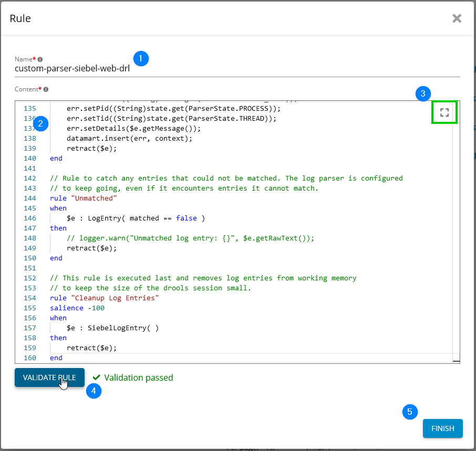Viewport: 476px width, 451px height.
Task: Click the info icon beside Name label
Action: pyautogui.click(x=40, y=59)
